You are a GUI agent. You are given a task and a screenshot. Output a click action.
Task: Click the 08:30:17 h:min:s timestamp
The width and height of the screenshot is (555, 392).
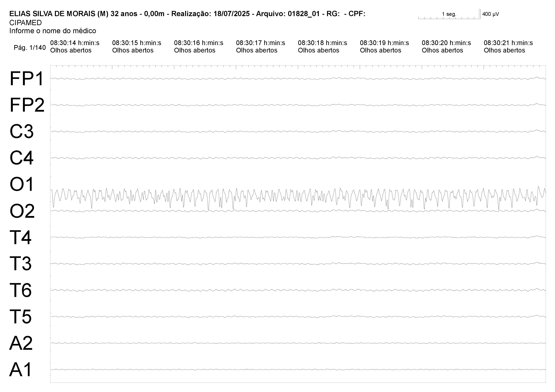point(261,43)
